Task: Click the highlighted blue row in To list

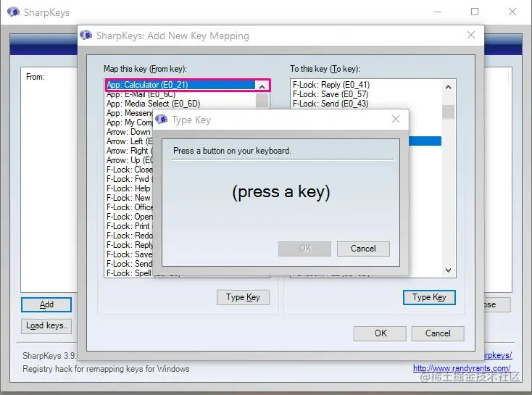Action: point(425,141)
